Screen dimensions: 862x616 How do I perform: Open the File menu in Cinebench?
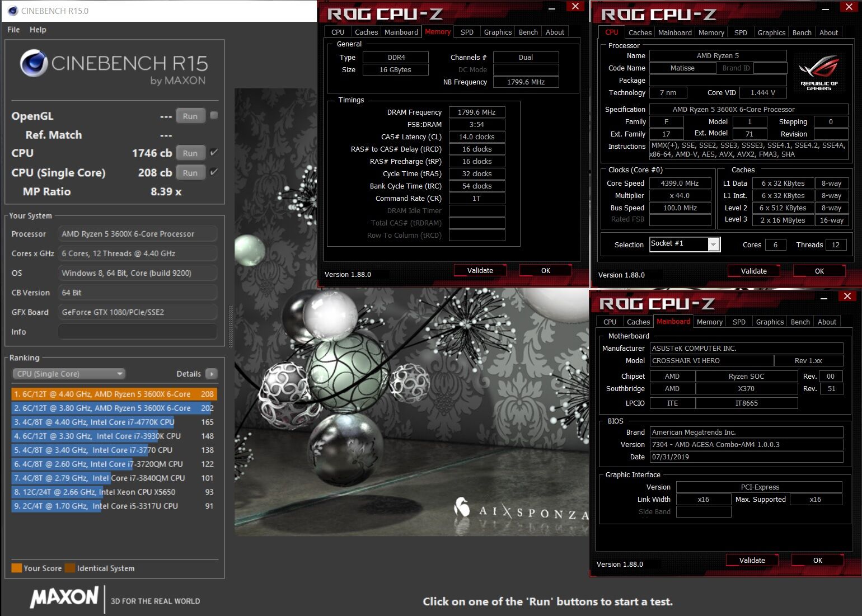point(13,30)
